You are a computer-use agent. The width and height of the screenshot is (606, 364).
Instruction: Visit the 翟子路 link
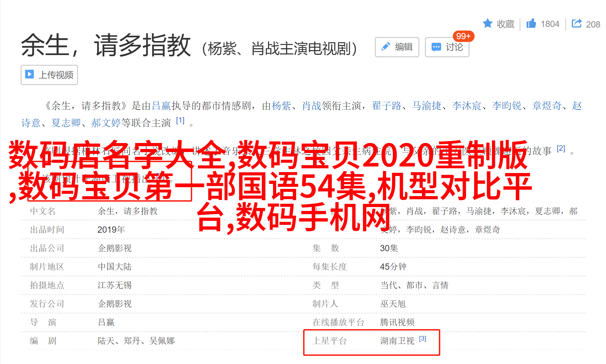pyautogui.click(x=387, y=106)
